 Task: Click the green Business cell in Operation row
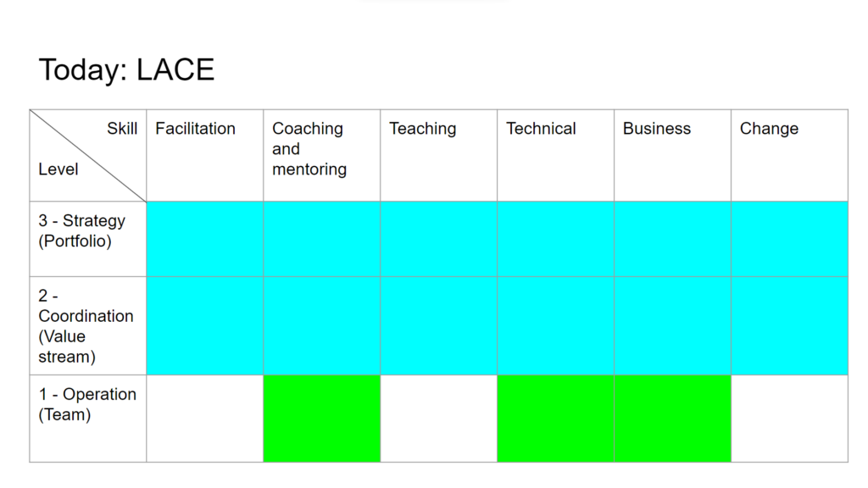click(672, 419)
